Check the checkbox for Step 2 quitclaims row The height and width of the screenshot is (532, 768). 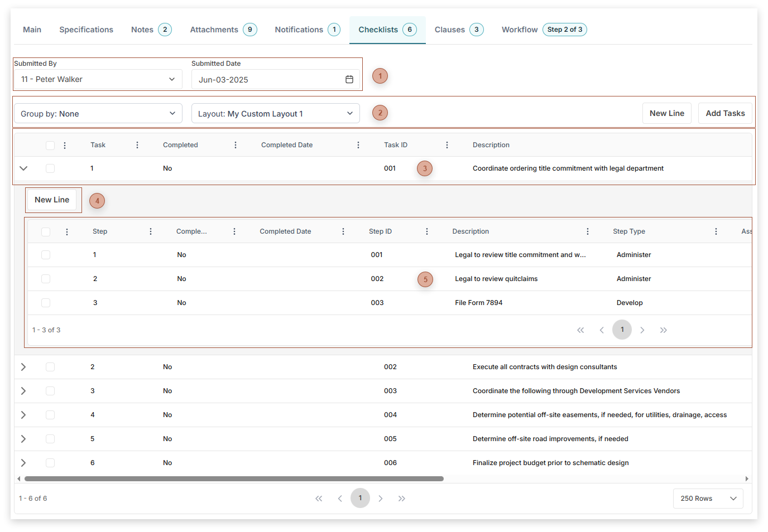[x=45, y=278]
